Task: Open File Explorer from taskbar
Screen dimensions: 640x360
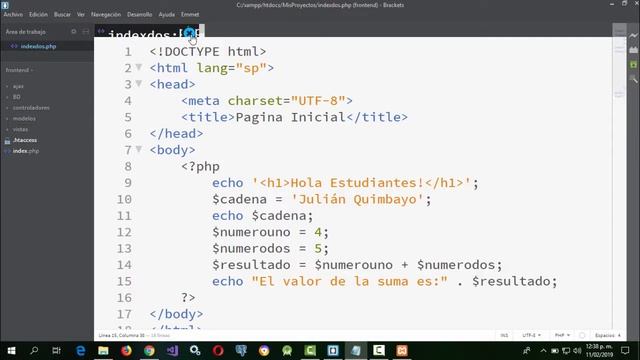Action: click(x=103, y=350)
